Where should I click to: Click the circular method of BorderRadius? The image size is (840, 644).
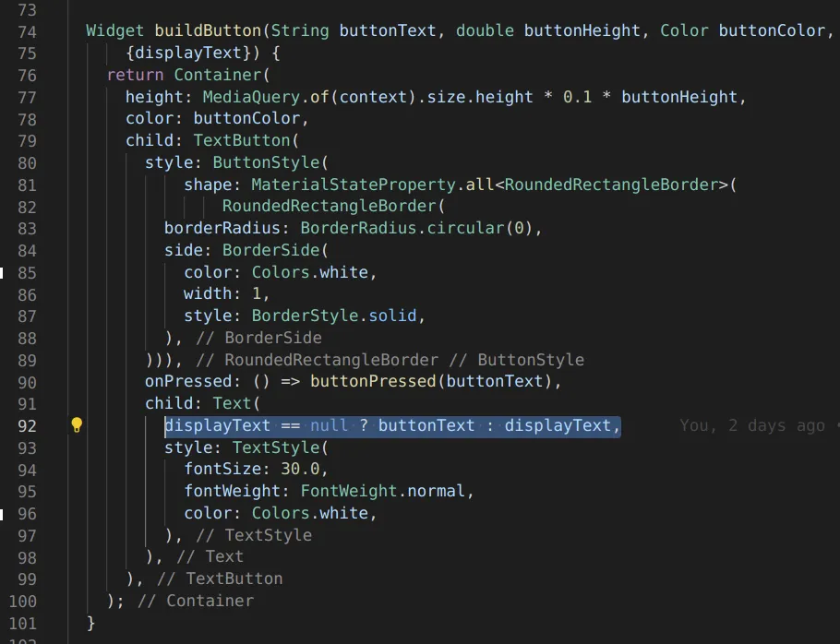coord(465,228)
